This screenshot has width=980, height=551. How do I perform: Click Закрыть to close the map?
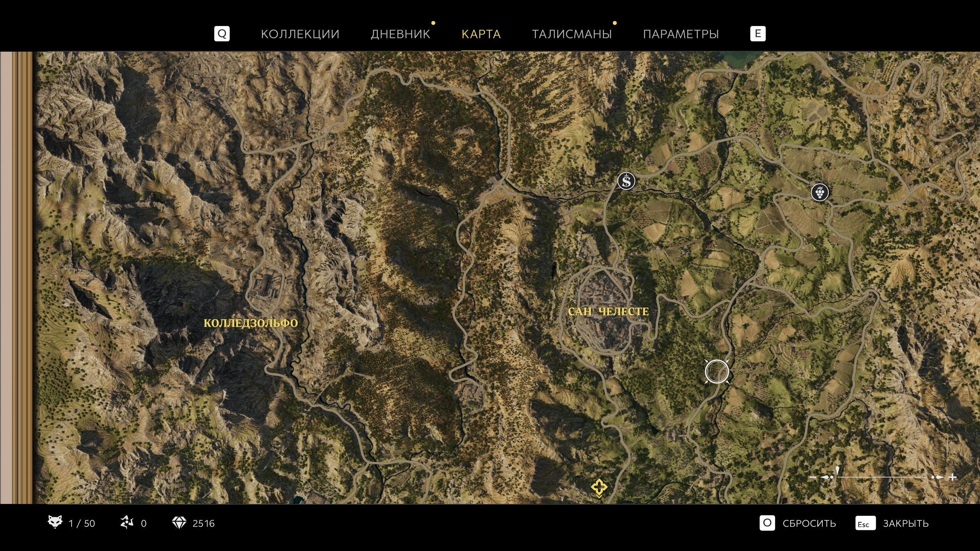coord(905,523)
